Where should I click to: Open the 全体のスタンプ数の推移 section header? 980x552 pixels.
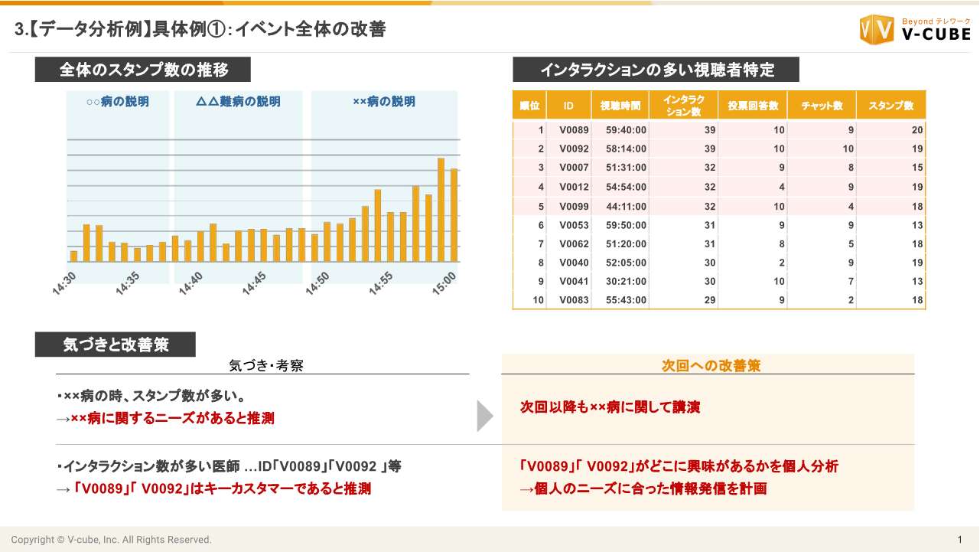click(142, 70)
